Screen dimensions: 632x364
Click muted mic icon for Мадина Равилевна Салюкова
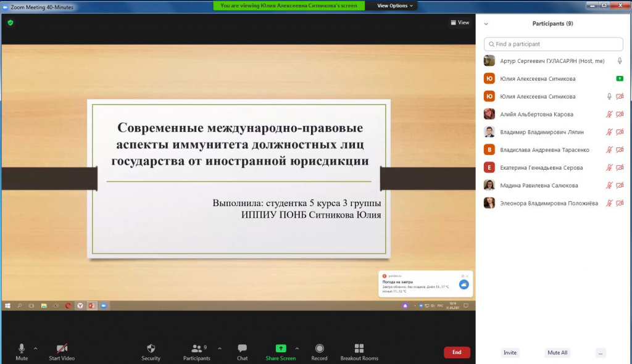609,186
